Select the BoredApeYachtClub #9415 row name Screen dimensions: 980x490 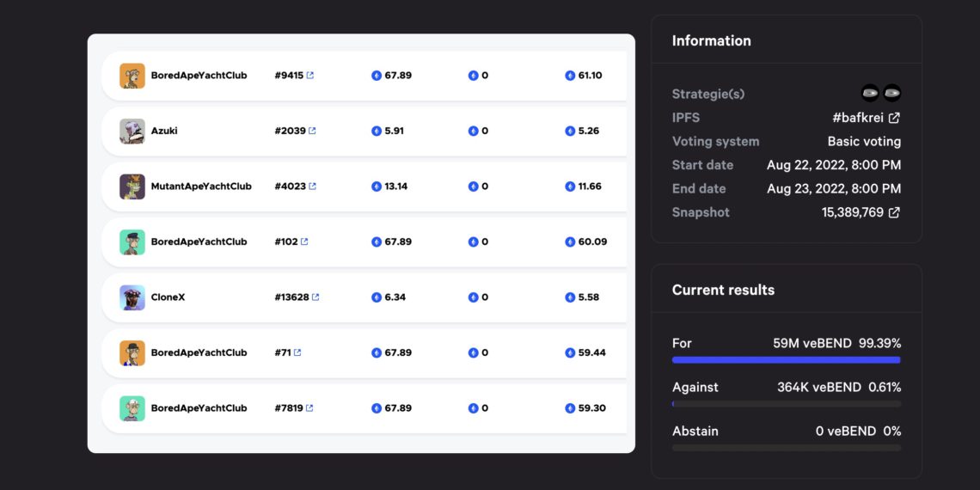[199, 76]
